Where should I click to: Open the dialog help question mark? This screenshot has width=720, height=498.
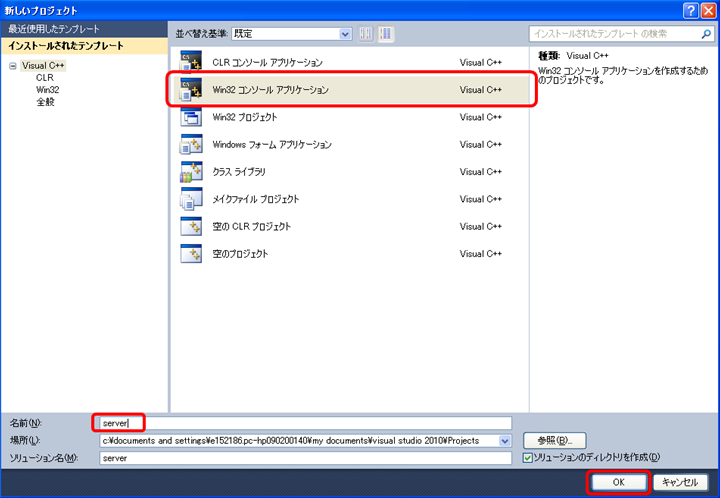(x=691, y=10)
